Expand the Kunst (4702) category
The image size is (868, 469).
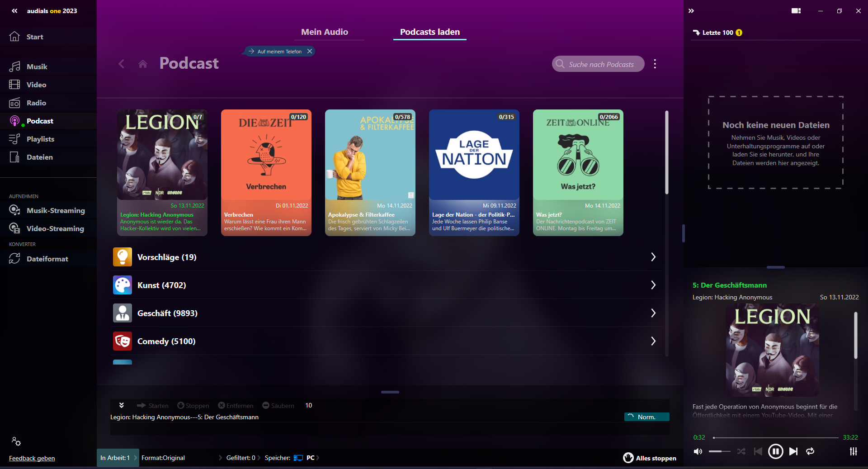(x=387, y=285)
